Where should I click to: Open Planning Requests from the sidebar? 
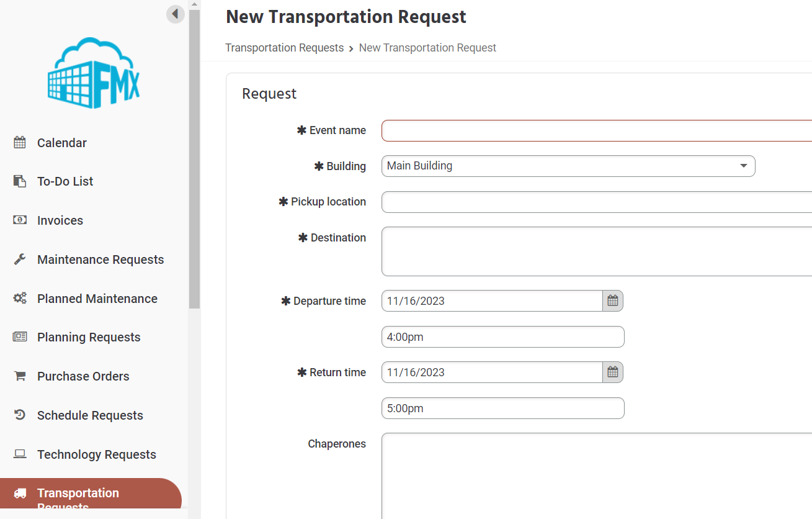pyautogui.click(x=89, y=336)
